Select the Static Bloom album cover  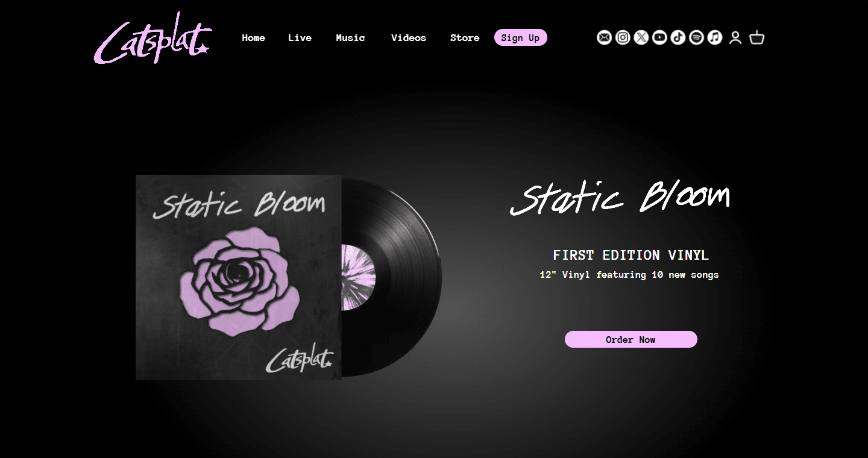239,277
